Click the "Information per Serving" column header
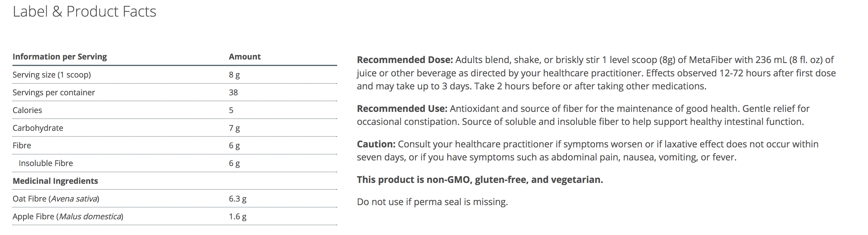 point(60,57)
